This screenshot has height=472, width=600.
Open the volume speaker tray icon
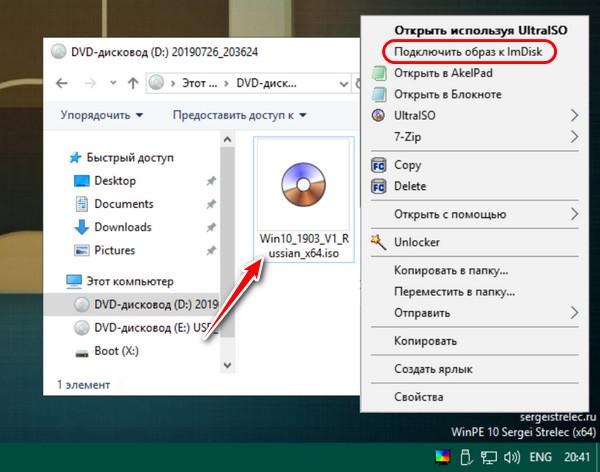coord(512,457)
